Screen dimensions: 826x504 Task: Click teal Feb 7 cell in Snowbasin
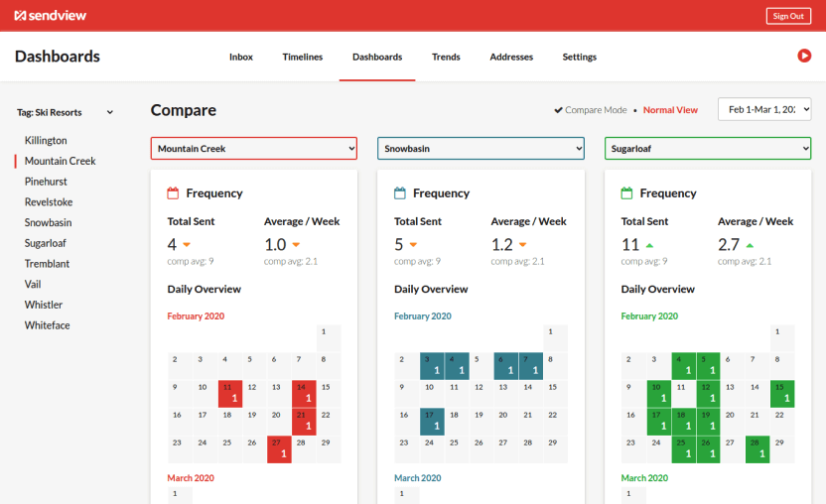(530, 366)
